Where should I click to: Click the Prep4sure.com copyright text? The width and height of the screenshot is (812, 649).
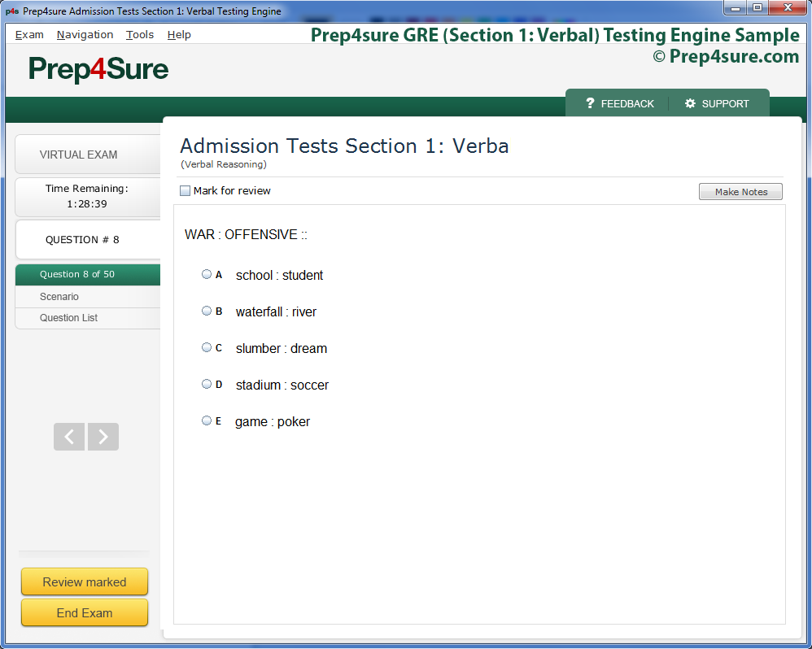[726, 56]
